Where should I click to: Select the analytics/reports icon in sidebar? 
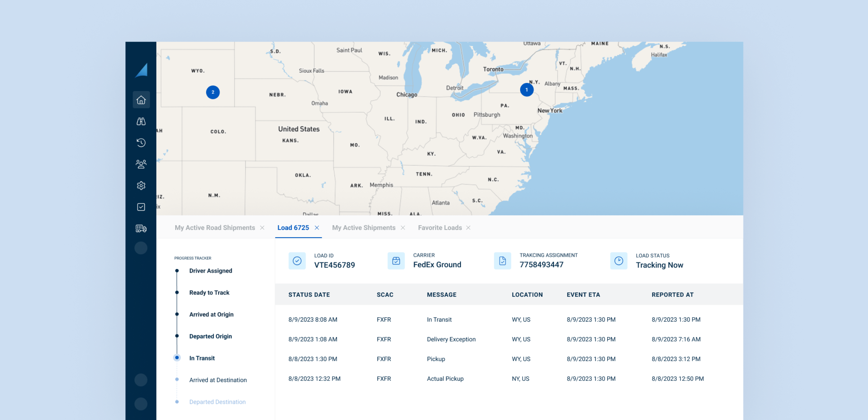[141, 121]
